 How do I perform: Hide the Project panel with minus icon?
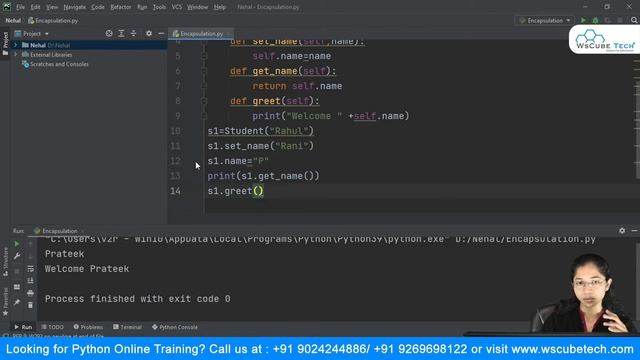161,33
